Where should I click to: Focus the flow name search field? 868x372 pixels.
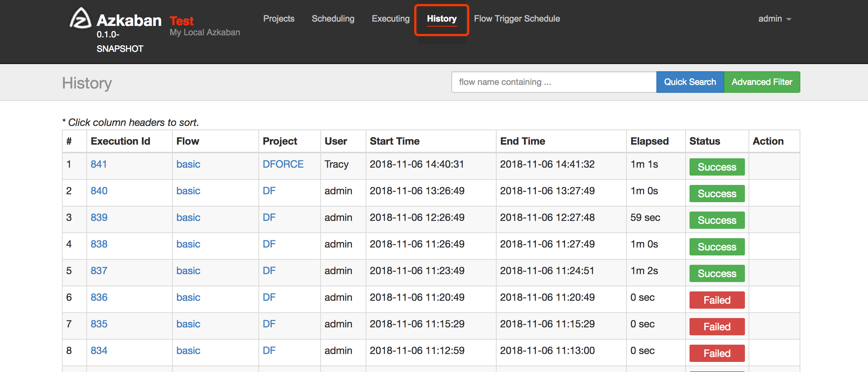pyautogui.click(x=554, y=82)
